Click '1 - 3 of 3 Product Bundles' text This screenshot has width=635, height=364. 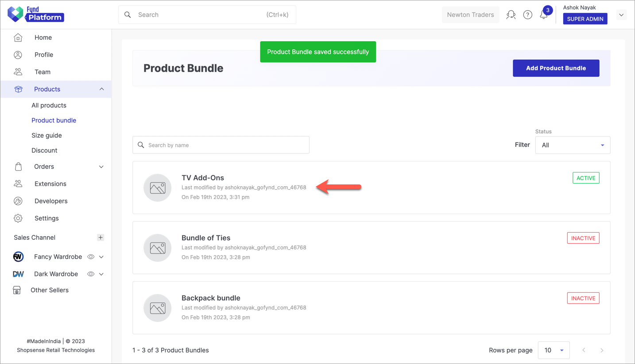170,350
